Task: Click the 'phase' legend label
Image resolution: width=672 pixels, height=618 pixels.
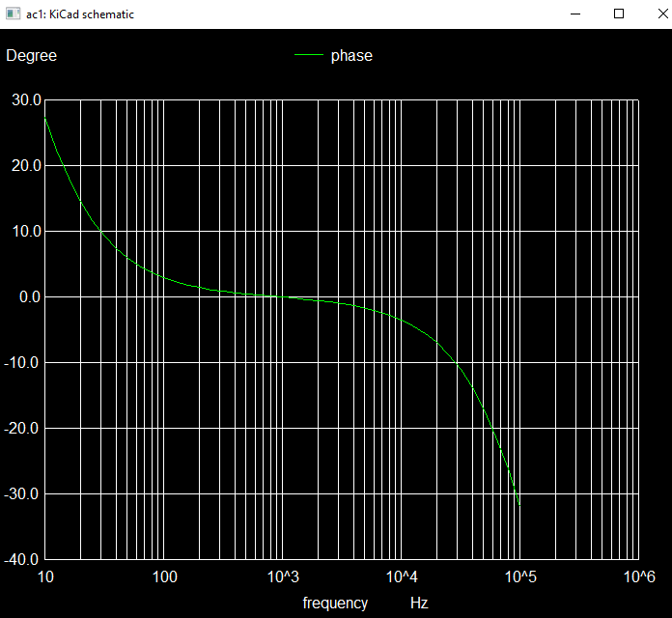Action: tap(351, 56)
